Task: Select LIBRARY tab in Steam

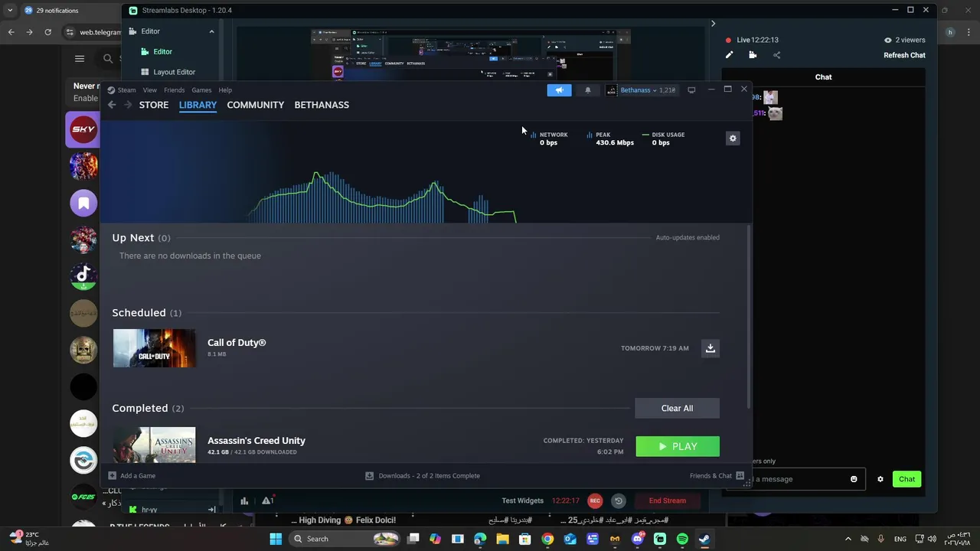Action: click(x=198, y=105)
